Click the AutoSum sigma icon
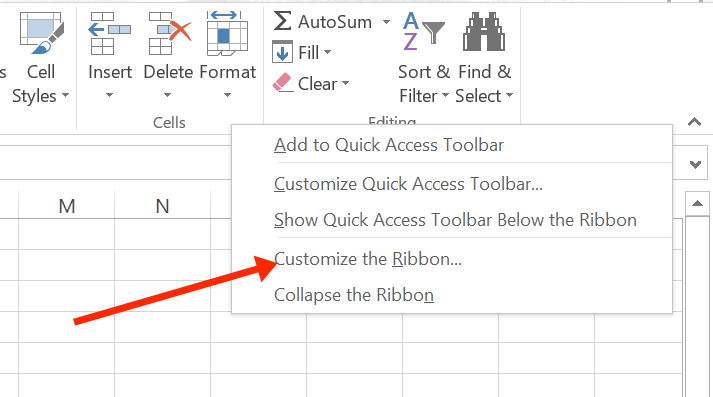This screenshot has height=397, width=713. pos(282,21)
